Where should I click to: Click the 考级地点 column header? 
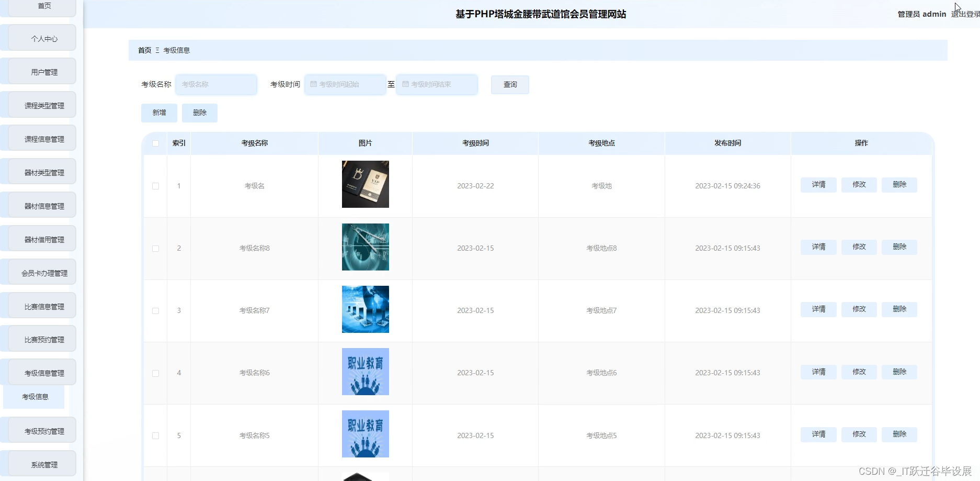[x=601, y=143]
